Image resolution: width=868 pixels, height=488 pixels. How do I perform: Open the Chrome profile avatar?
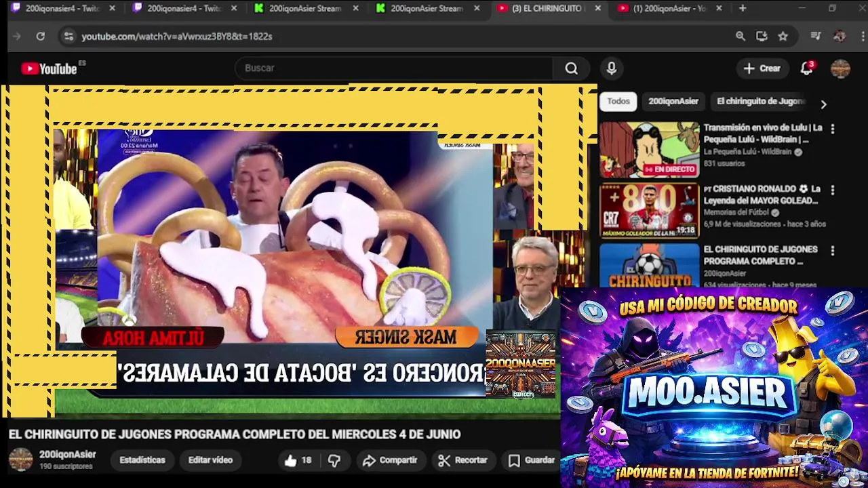[840, 36]
